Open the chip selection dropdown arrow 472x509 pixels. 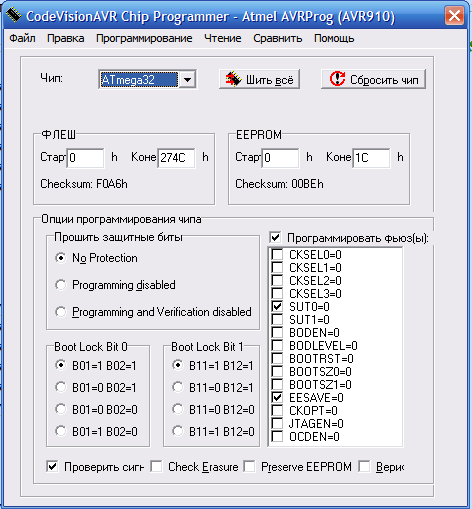point(187,80)
